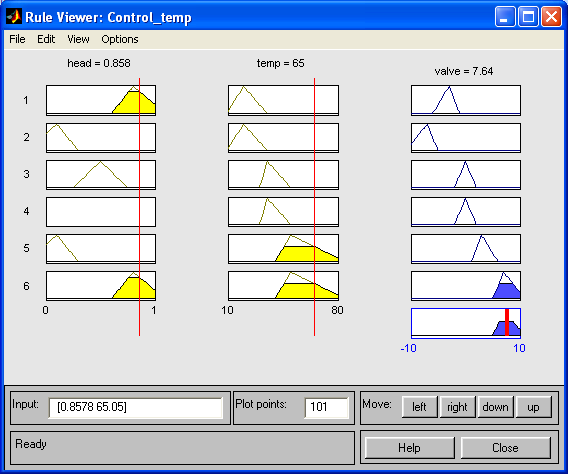Screen dimensions: 568x474
Task: Click the Close button at bottom
Action: click(x=505, y=448)
